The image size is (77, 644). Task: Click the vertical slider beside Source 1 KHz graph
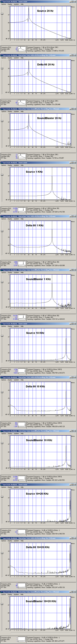point(2,175)
